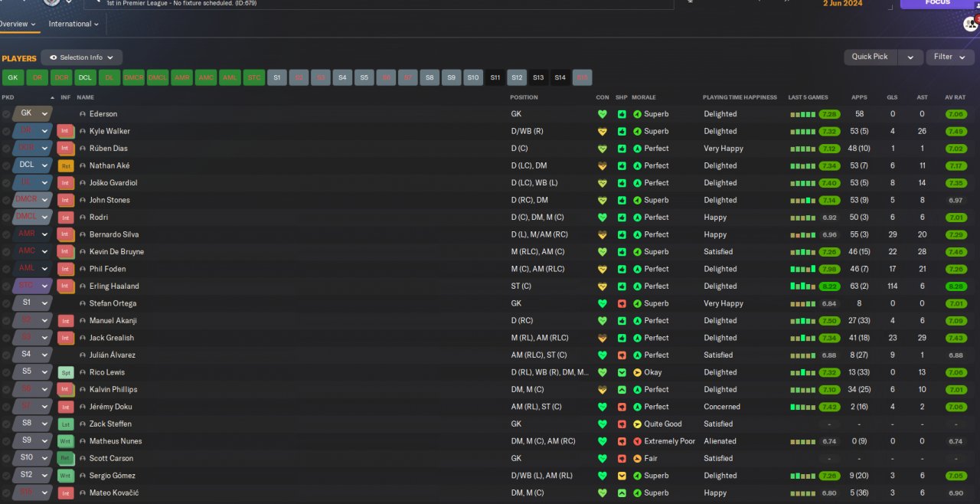This screenshot has width=980, height=504.
Task: Toggle the selection circle for Mateo Kovačić
Action: (x=6, y=493)
